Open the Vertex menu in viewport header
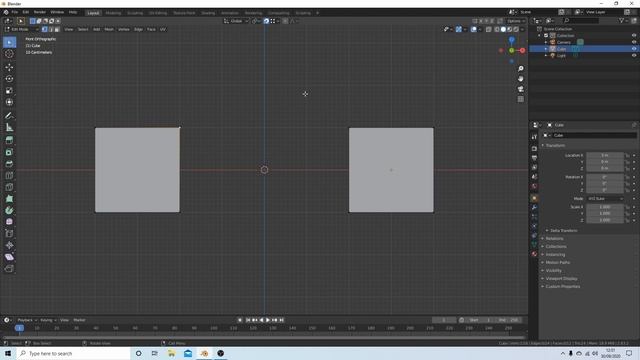 tap(124, 29)
